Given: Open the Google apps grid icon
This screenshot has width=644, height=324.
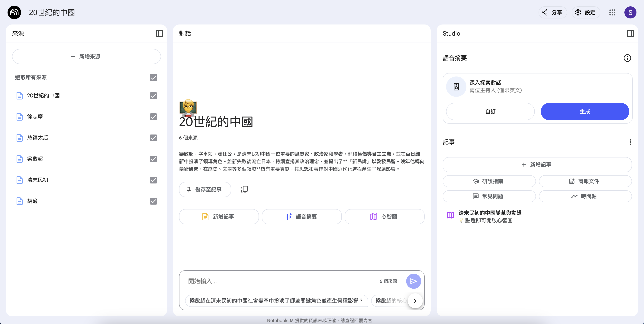Looking at the screenshot, I should click(x=612, y=12).
